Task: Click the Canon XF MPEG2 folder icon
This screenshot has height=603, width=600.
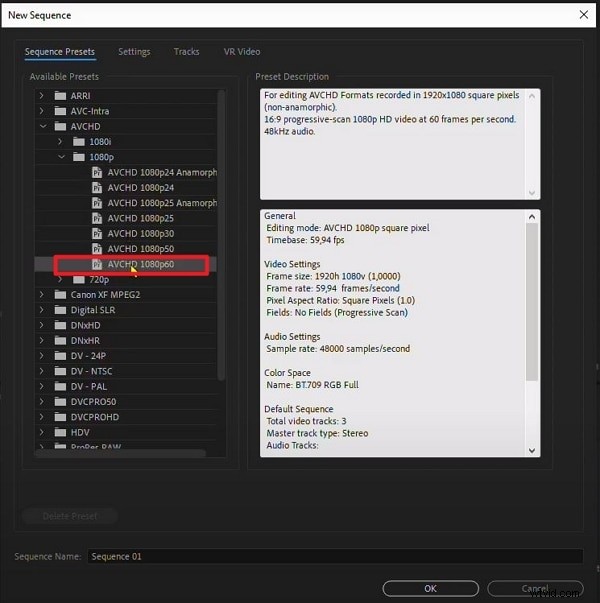Action: (x=60, y=295)
